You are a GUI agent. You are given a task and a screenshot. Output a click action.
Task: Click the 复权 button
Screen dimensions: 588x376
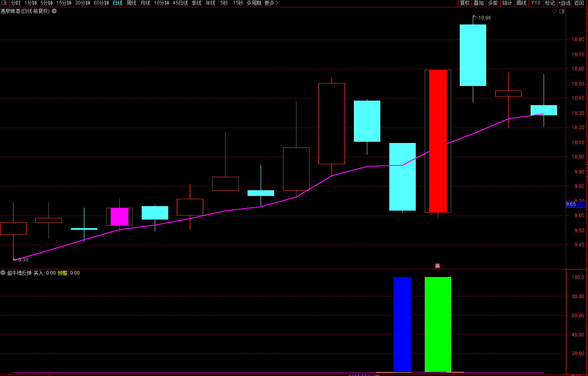(465, 3)
